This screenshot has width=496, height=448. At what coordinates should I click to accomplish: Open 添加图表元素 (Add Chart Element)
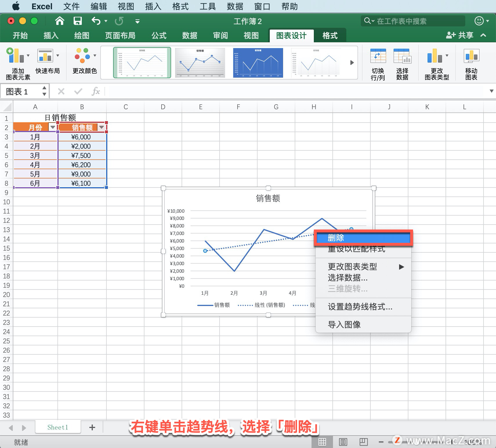pos(18,64)
